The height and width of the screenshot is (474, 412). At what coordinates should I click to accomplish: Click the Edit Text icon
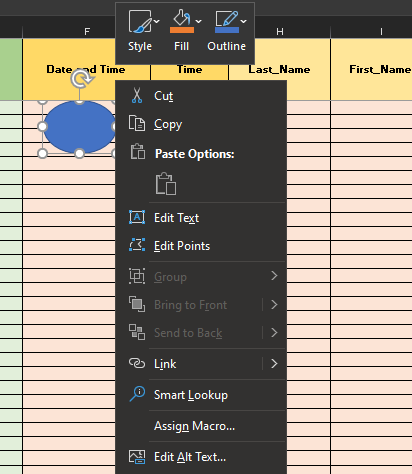137,217
